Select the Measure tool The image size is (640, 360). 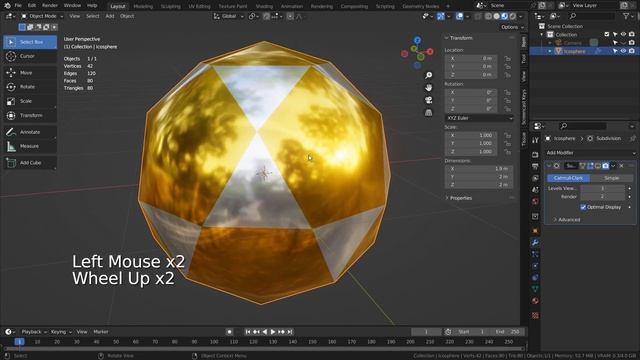click(30, 146)
